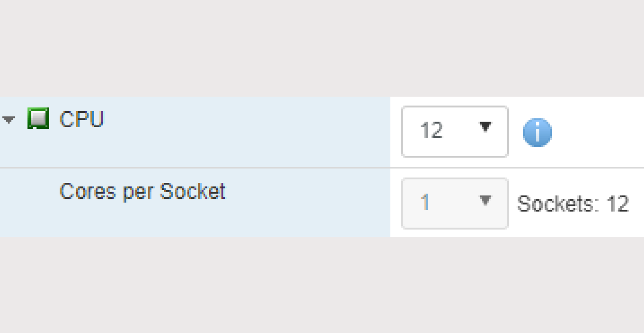644x333 pixels.
Task: Click indented blank space left of Cores per Socket
Action: pos(28,201)
